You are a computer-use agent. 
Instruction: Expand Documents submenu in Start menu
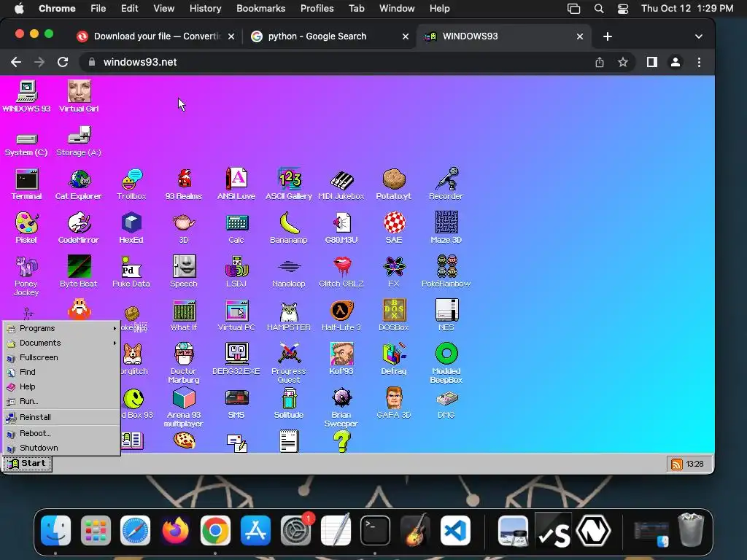pyautogui.click(x=61, y=343)
